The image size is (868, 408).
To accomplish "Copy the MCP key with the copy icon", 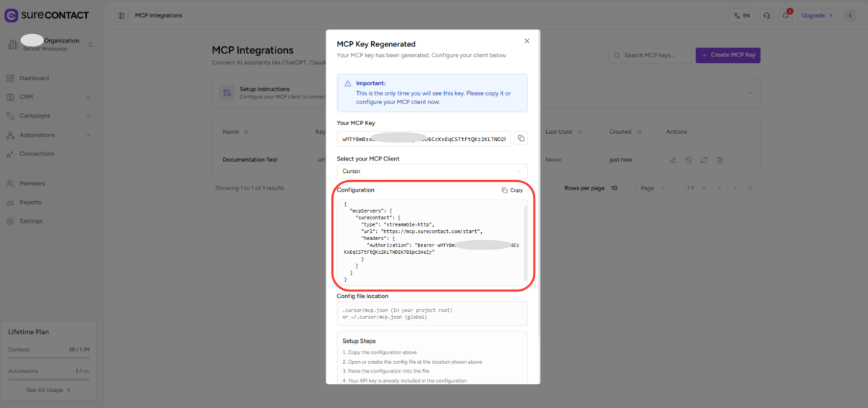I will point(521,138).
